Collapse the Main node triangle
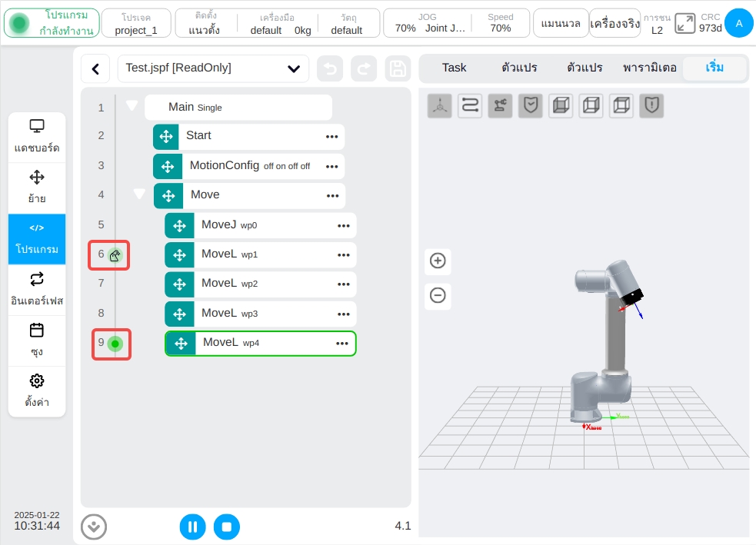Image resolution: width=756 pixels, height=545 pixels. point(132,105)
